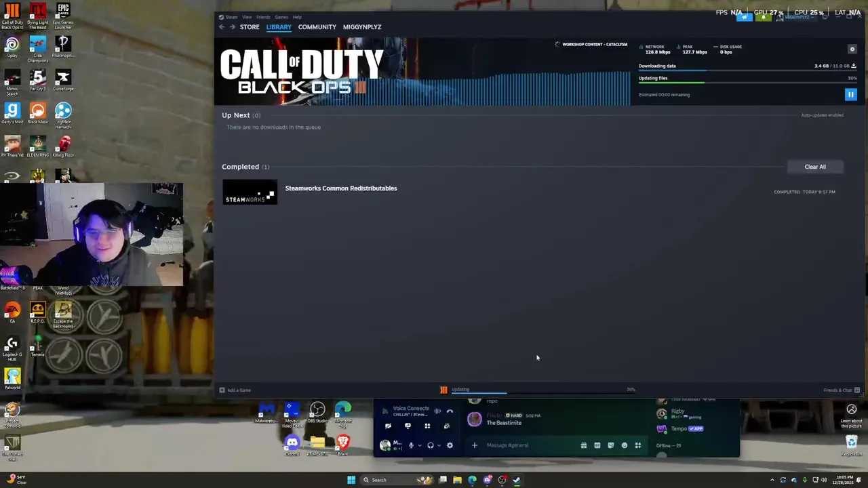This screenshot has width=868, height=488.
Task: Open CurseForge desktop shortcut
Action: 63,81
